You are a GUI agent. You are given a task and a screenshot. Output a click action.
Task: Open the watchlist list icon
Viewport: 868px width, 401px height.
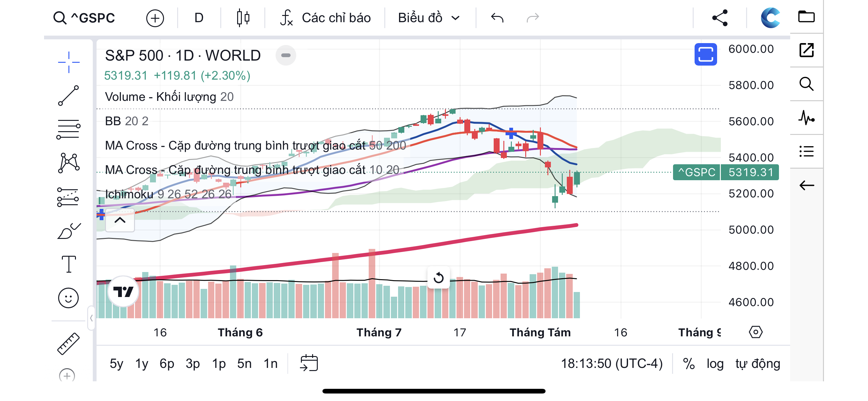(806, 151)
